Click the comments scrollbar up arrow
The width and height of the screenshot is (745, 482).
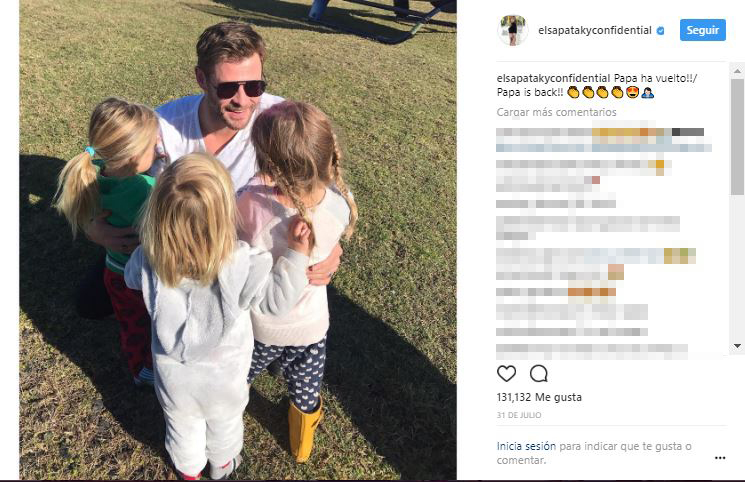tap(737, 71)
